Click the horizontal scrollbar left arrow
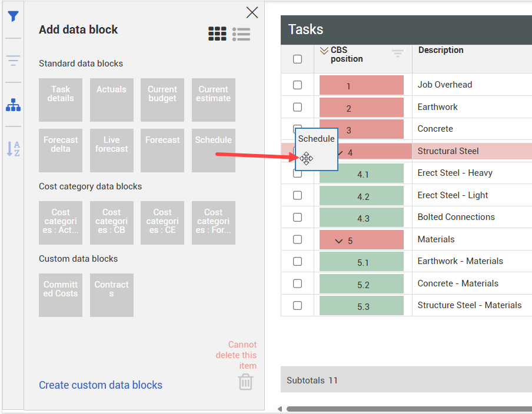The width and height of the screenshot is (532, 414). point(280,409)
